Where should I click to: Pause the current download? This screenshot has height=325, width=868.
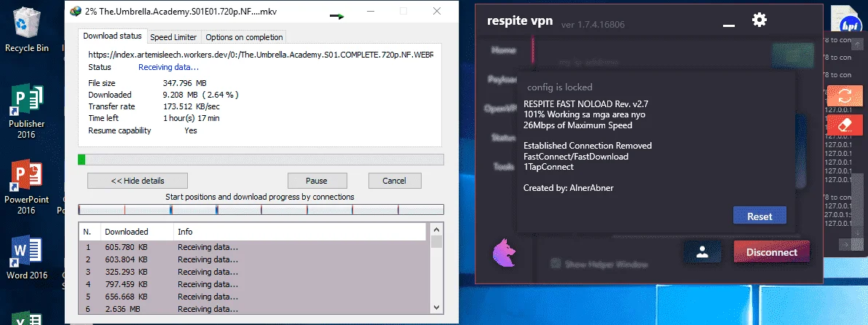[x=317, y=181]
